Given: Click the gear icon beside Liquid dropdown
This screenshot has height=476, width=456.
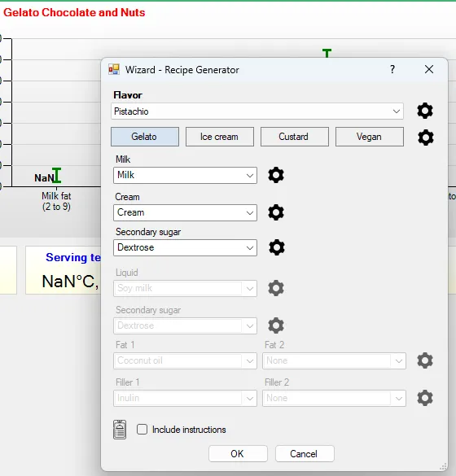Looking at the screenshot, I should point(276,288).
